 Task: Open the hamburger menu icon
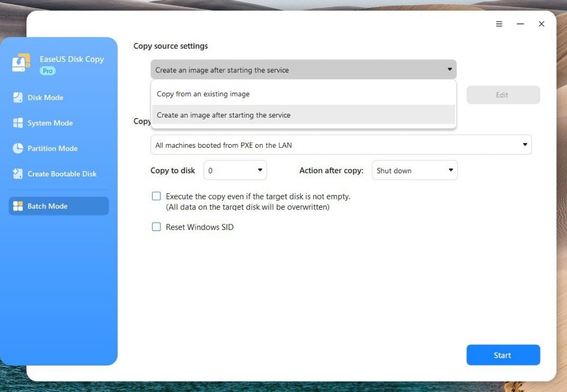(499, 24)
